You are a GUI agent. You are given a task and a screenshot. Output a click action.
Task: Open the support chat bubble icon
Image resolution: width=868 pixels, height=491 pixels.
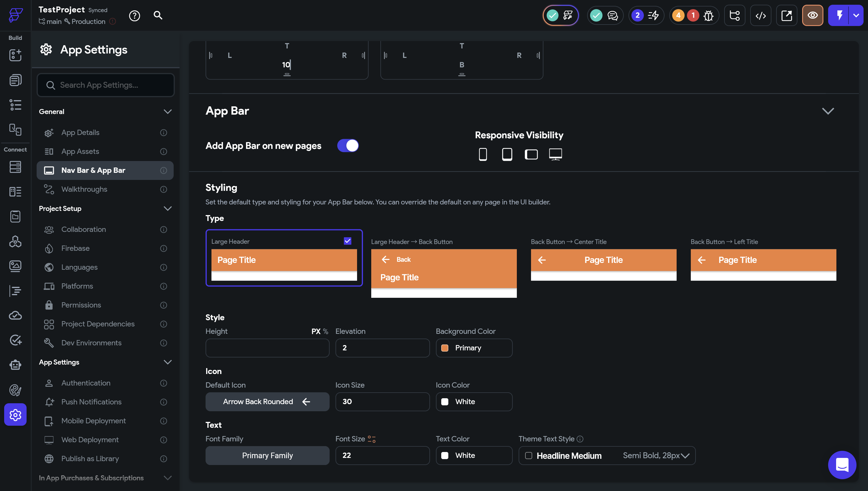point(842,465)
